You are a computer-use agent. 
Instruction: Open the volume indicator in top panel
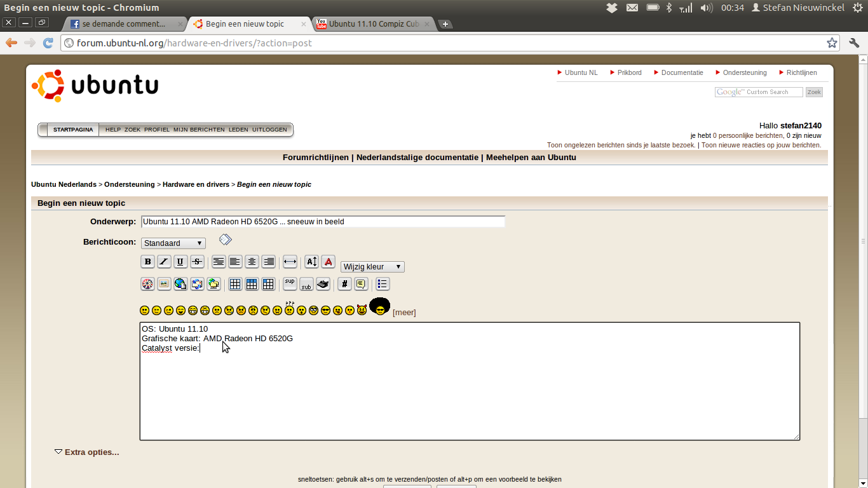(706, 8)
